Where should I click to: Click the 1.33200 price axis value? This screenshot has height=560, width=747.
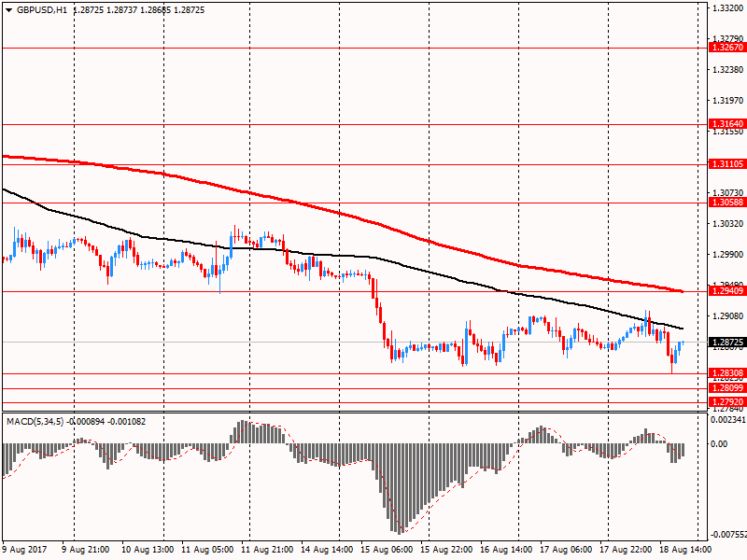coord(728,8)
